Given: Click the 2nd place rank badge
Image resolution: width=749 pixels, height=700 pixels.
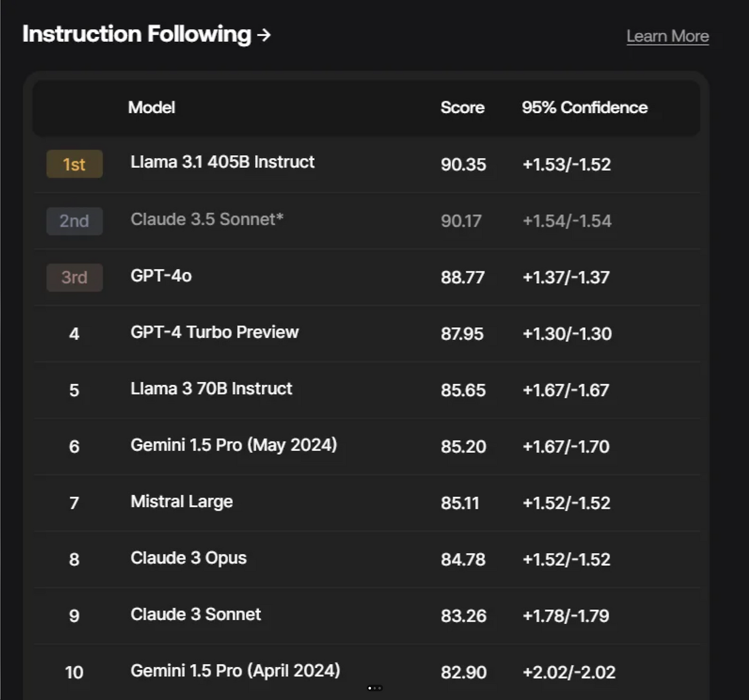Looking at the screenshot, I should click(74, 221).
